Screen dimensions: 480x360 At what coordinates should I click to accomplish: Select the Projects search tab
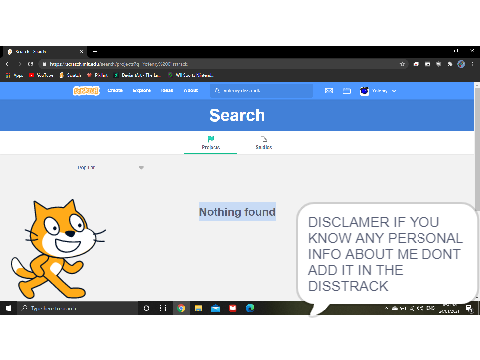coord(211,143)
